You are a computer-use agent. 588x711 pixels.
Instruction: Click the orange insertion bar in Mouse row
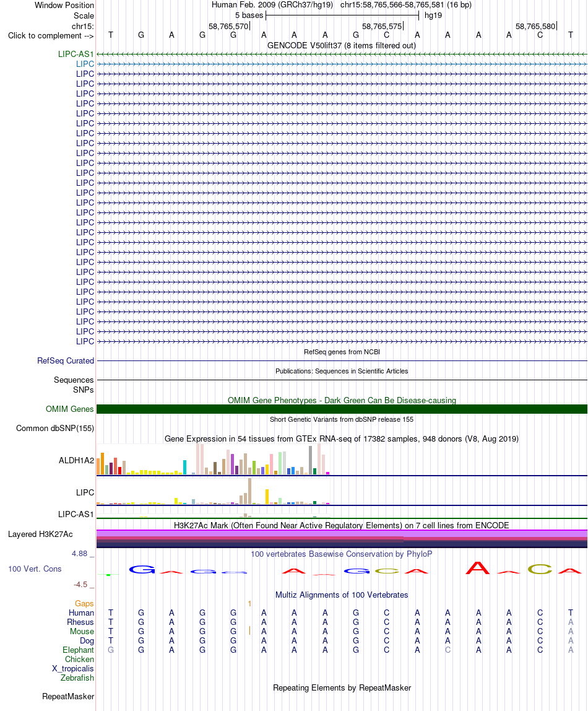249,630
